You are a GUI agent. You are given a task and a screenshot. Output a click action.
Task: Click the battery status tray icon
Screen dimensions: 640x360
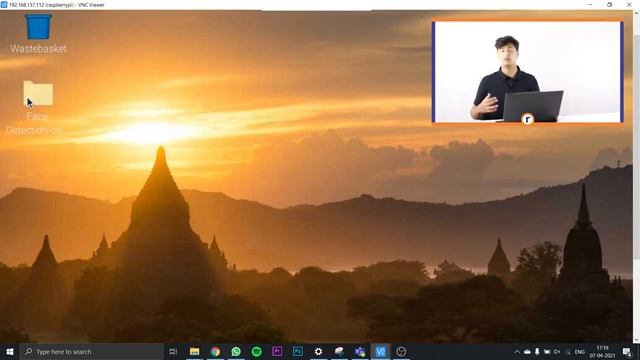pos(547,351)
